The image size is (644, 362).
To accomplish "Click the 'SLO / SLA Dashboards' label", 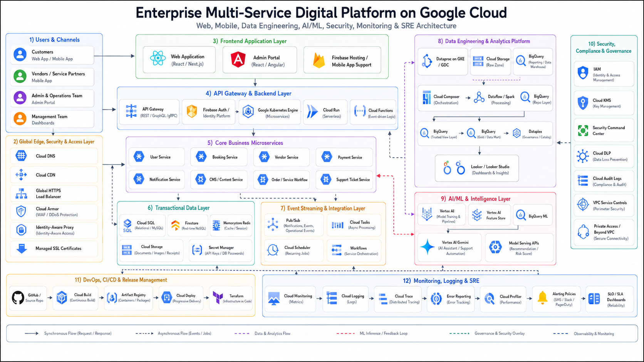I will tap(616, 297).
